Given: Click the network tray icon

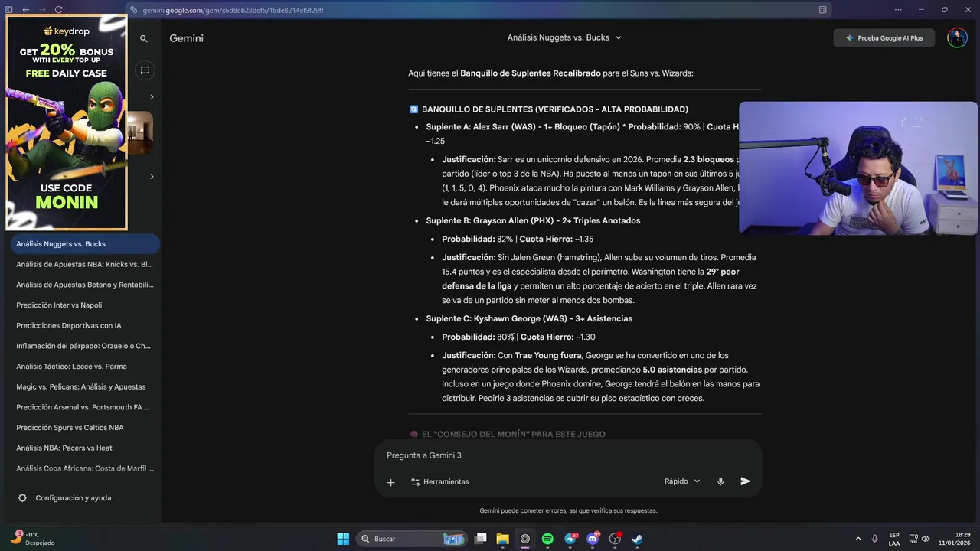Looking at the screenshot, I should point(913,539).
